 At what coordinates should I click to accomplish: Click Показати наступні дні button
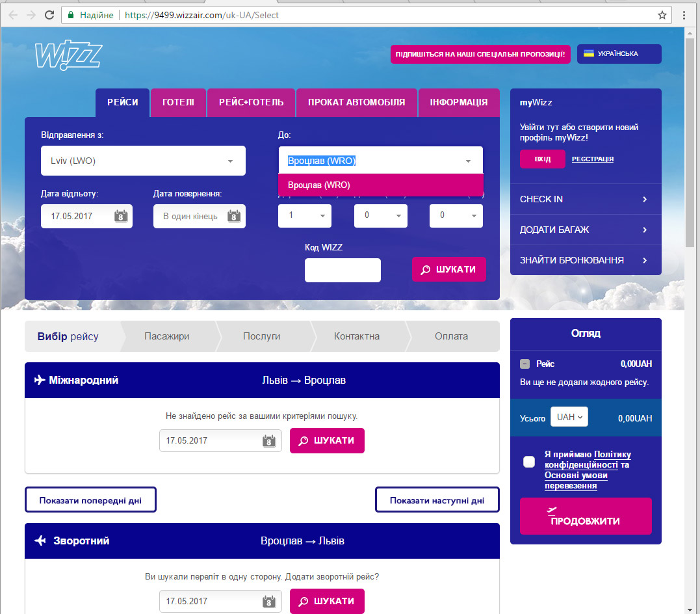[x=437, y=500]
